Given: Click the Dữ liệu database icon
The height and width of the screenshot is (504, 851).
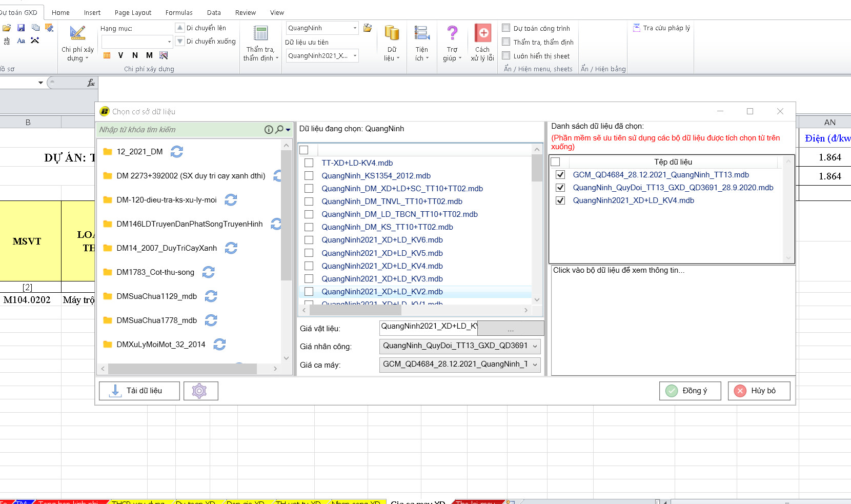Looking at the screenshot, I should (x=392, y=34).
